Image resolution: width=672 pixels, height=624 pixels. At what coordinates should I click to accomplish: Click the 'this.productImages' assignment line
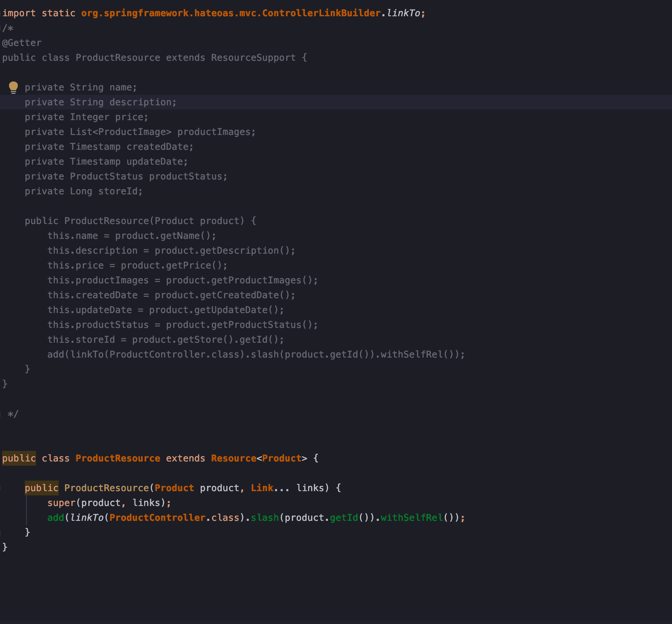(182, 280)
